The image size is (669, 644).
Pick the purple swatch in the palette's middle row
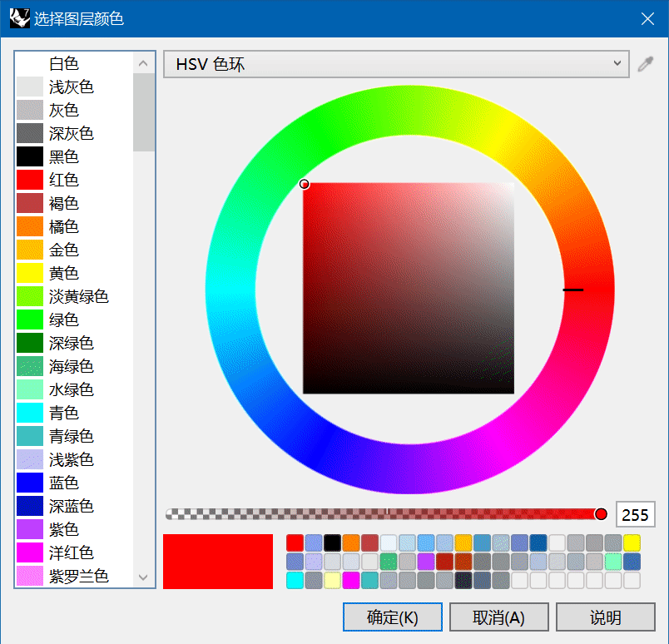[x=426, y=562]
